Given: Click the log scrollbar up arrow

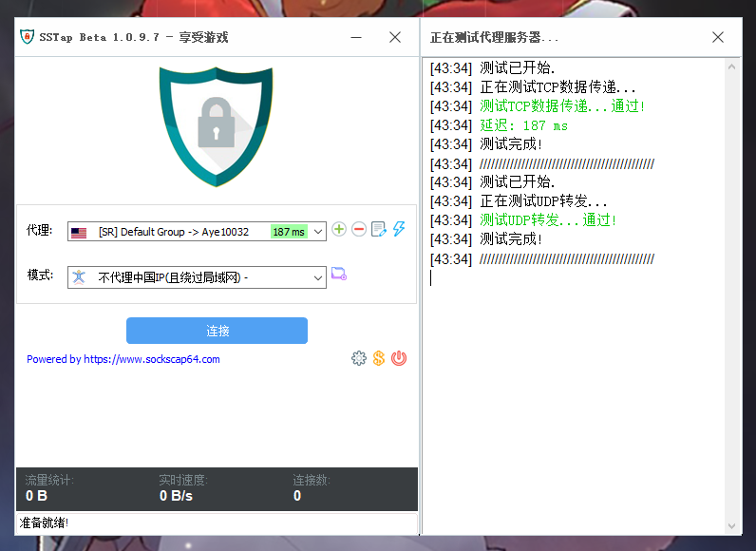Looking at the screenshot, I should coord(732,66).
